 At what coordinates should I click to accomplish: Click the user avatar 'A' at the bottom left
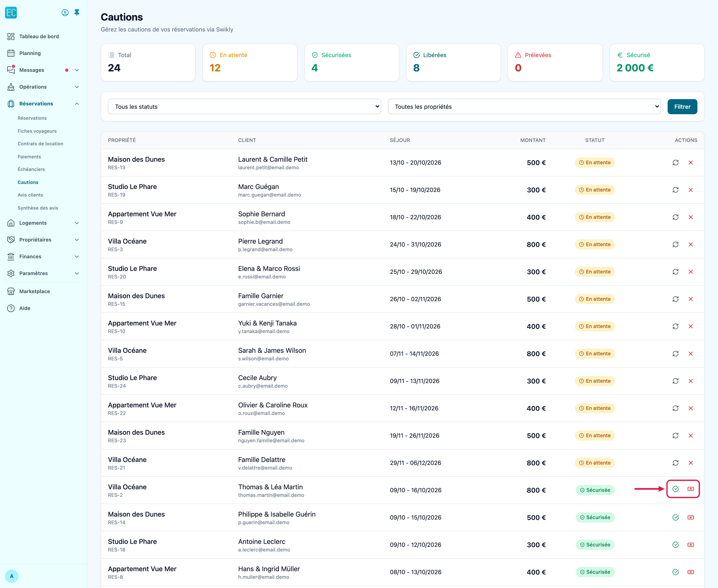point(12,576)
